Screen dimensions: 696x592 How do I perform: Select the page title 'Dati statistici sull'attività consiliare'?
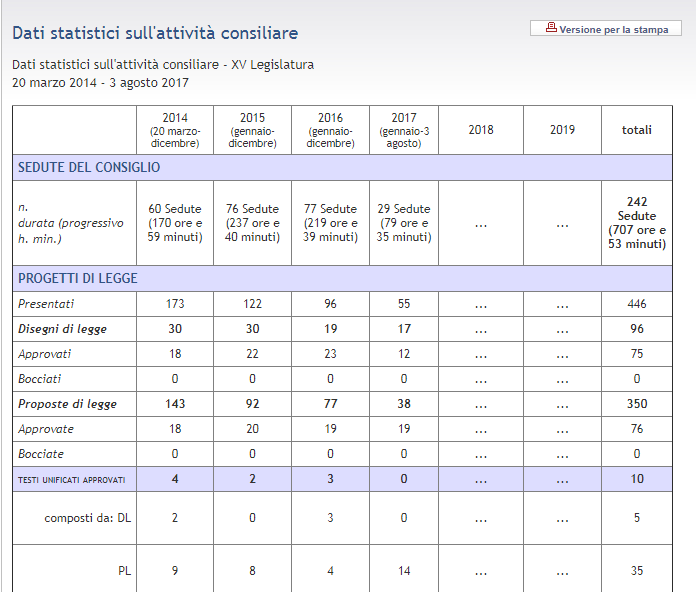(155, 33)
